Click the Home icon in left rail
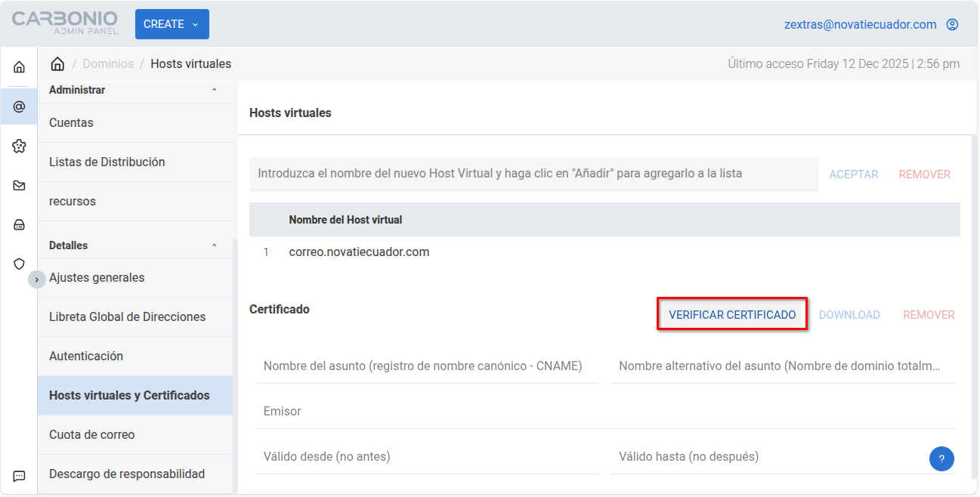Screen dimensions: 980x497 pos(19,67)
